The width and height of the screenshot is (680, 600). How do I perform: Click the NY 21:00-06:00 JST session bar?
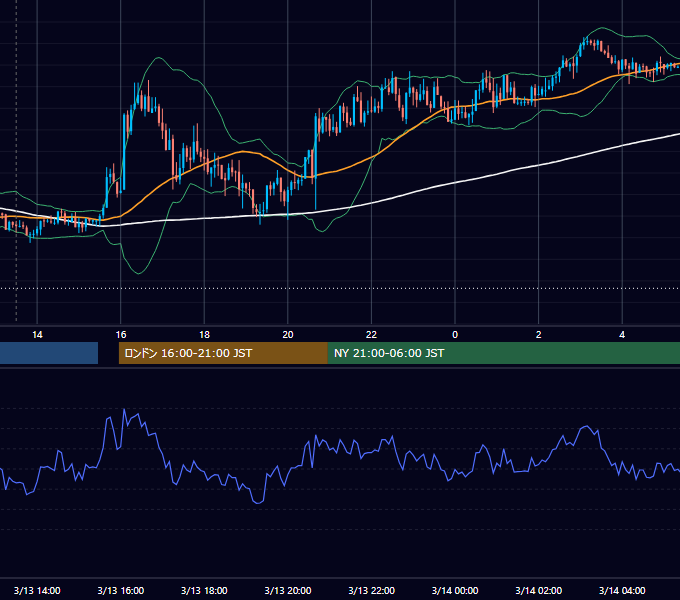coord(504,353)
